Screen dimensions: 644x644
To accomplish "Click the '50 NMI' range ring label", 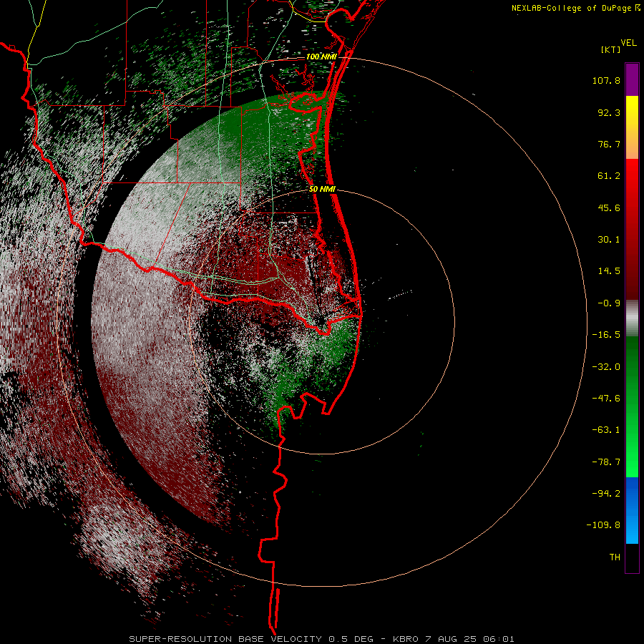I will [323, 189].
